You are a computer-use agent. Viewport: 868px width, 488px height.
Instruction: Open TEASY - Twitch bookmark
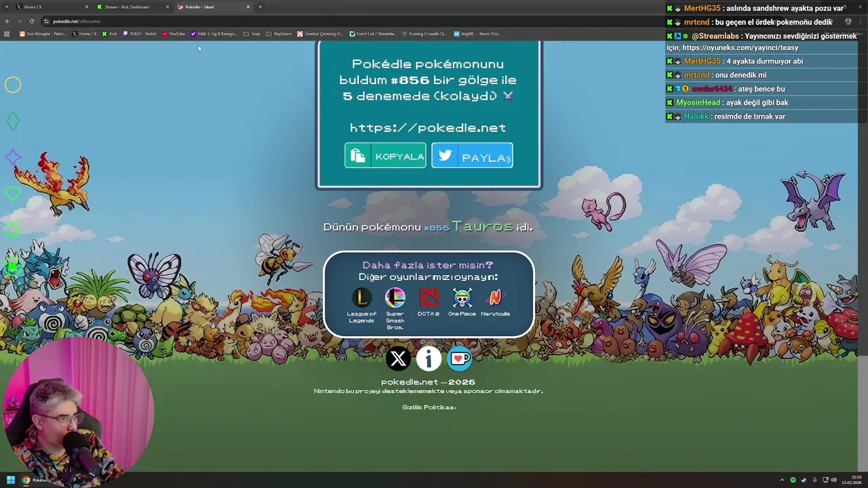coord(140,34)
